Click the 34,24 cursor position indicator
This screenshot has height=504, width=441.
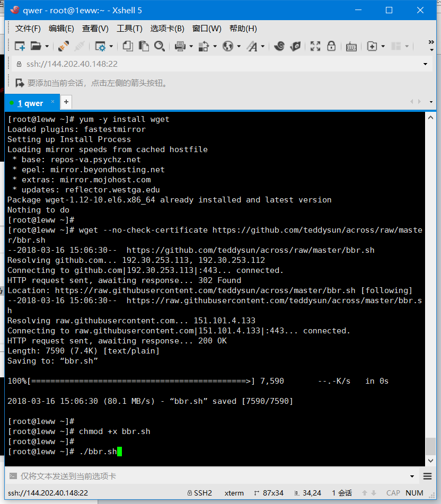click(308, 493)
